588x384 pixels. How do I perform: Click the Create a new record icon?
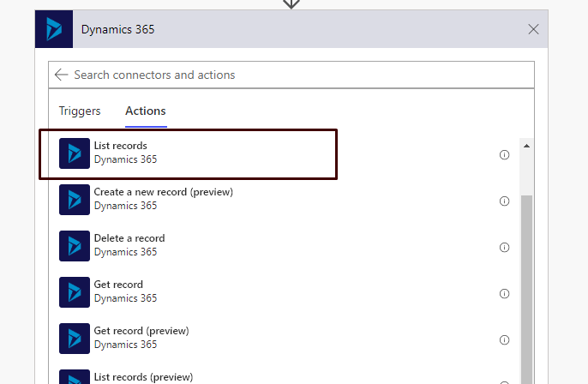click(x=75, y=200)
